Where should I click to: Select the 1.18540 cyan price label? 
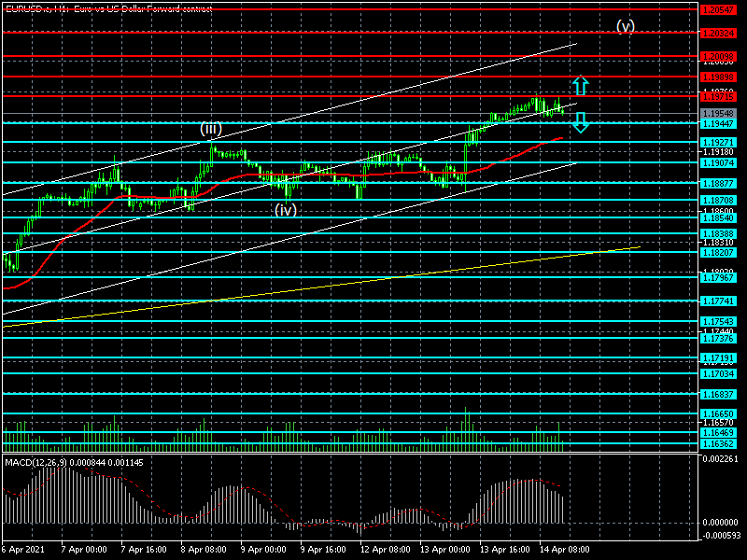point(718,217)
